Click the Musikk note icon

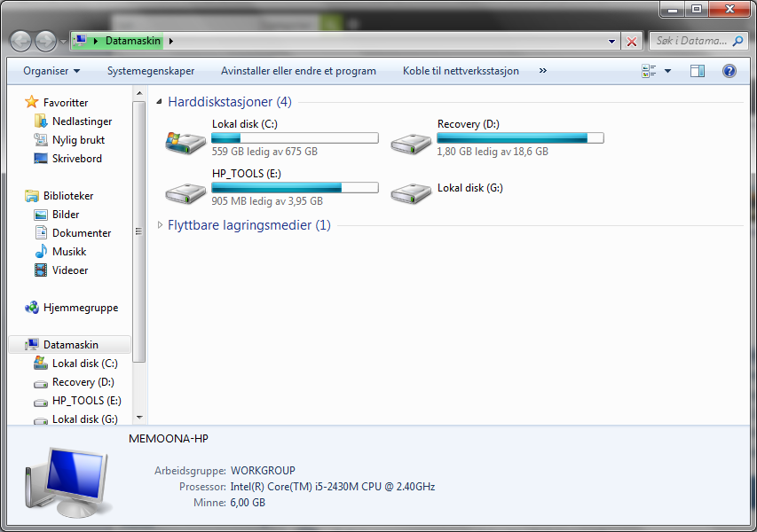(x=41, y=251)
